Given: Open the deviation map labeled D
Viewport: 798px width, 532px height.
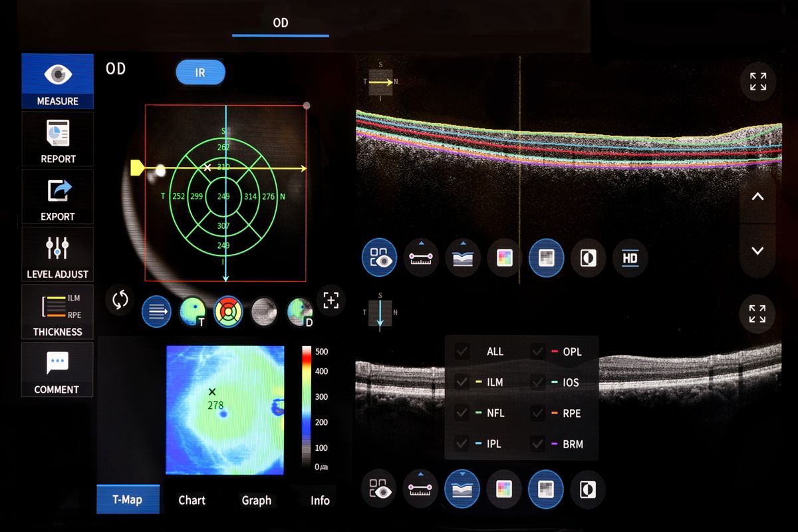Looking at the screenshot, I should (x=300, y=311).
